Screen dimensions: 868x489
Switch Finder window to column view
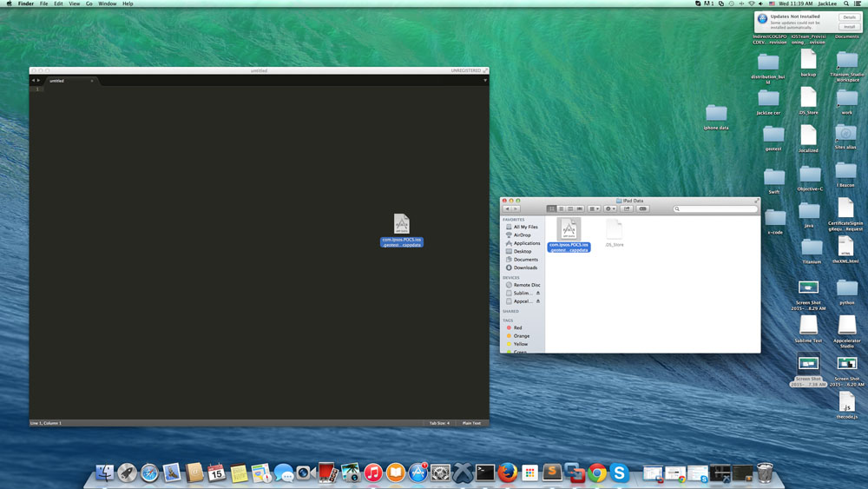[x=570, y=208]
